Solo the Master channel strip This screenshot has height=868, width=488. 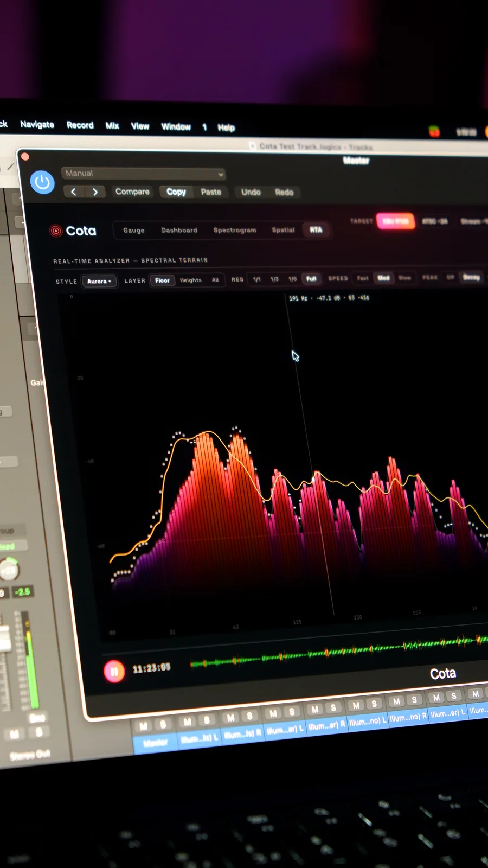pyautogui.click(x=163, y=724)
